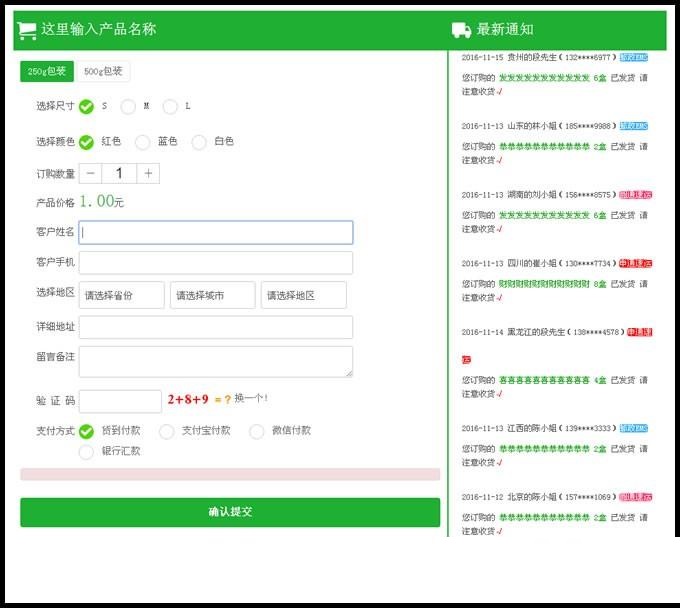Click the delivery truck icon beside 最新通知
Image resolution: width=680 pixels, height=608 pixels.
[461, 30]
